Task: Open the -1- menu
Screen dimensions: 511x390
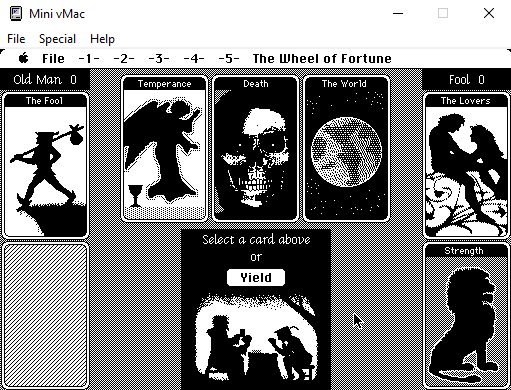Action: (x=89, y=59)
